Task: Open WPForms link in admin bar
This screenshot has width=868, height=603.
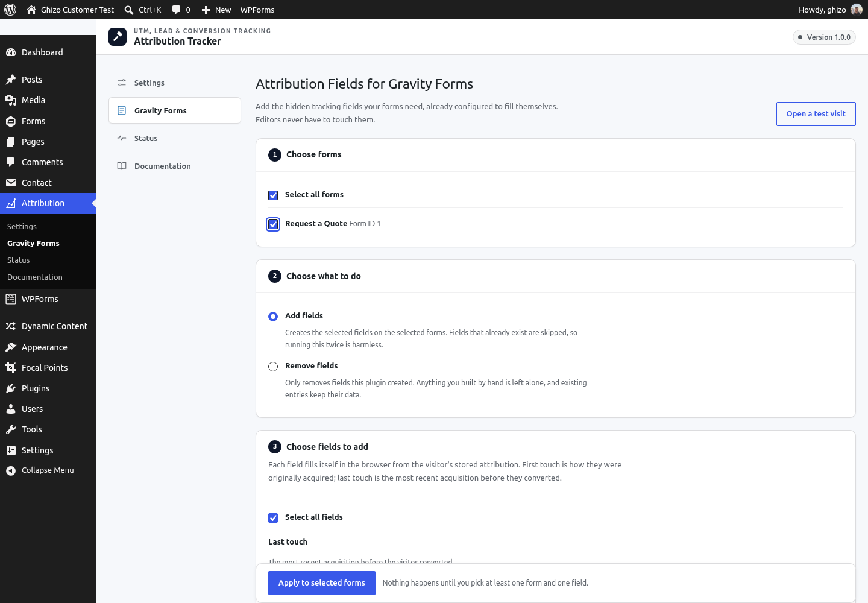Action: [x=257, y=10]
